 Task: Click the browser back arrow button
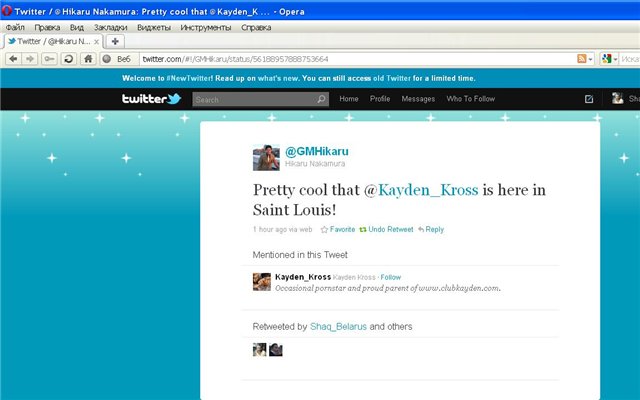[15, 59]
